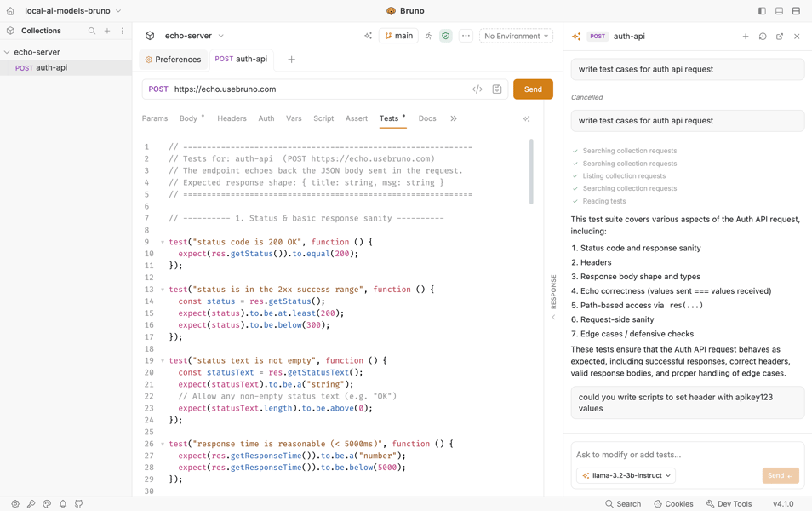Open the Headers tab

(x=232, y=118)
